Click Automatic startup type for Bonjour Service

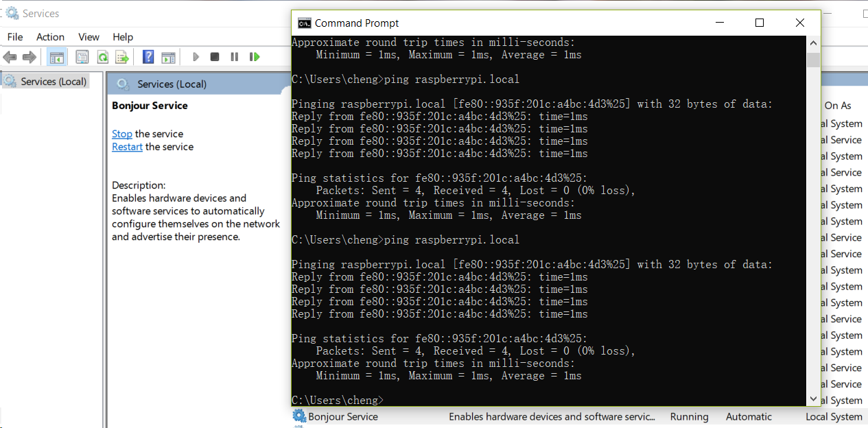[x=749, y=416]
